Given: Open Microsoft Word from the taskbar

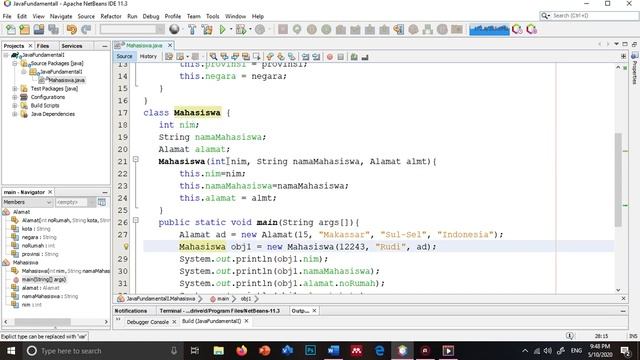Looking at the screenshot, I should [333, 351].
